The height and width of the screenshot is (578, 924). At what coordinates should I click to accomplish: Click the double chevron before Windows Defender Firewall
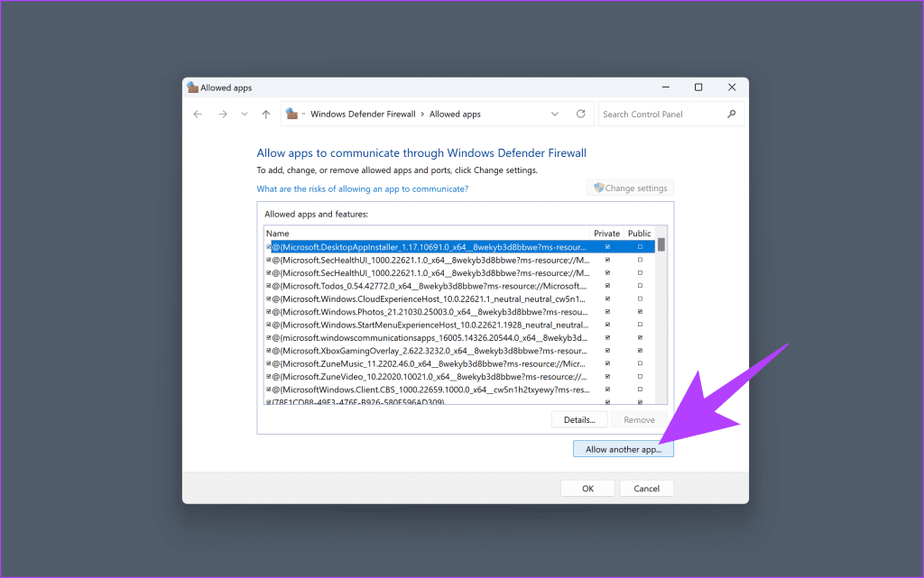tap(303, 114)
